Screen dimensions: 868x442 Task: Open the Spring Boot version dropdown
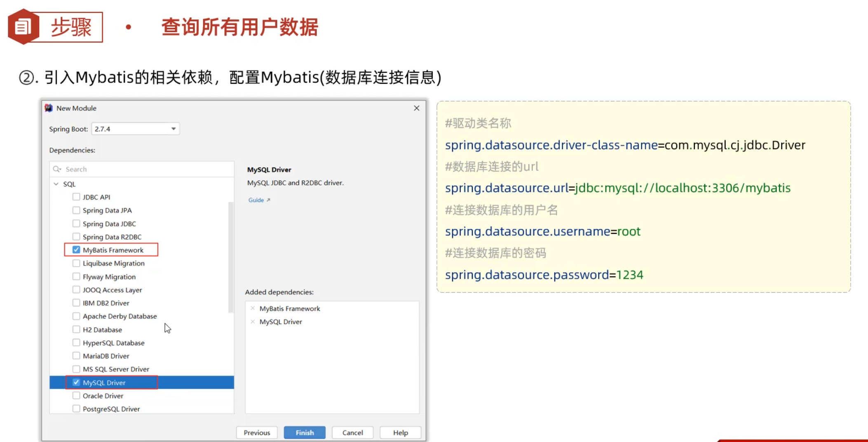(173, 128)
